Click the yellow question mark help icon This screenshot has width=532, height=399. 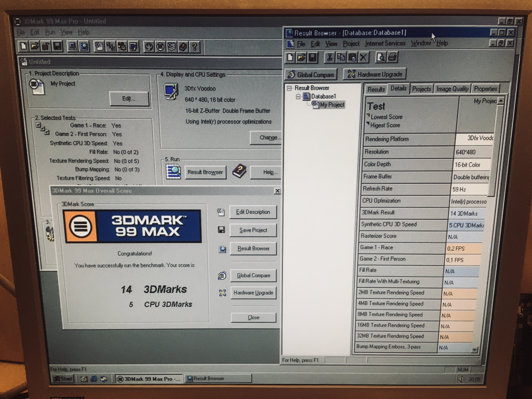point(195,46)
